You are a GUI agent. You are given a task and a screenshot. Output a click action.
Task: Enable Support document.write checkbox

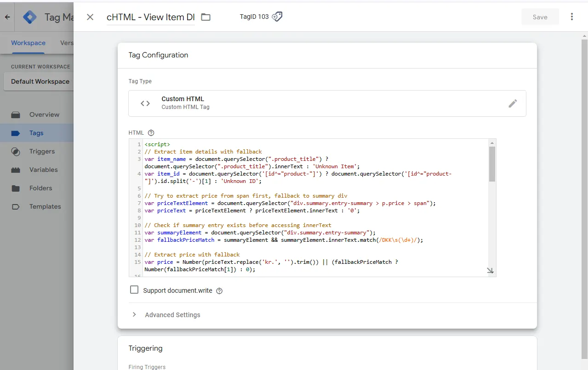point(134,290)
